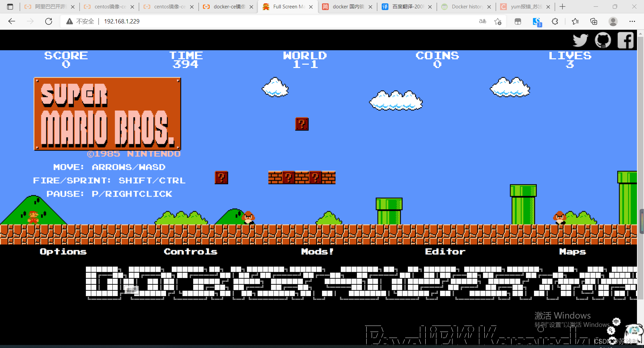Viewport: 644px width, 348px height.
Task: Click the LIVES counter text
Action: tap(570, 60)
